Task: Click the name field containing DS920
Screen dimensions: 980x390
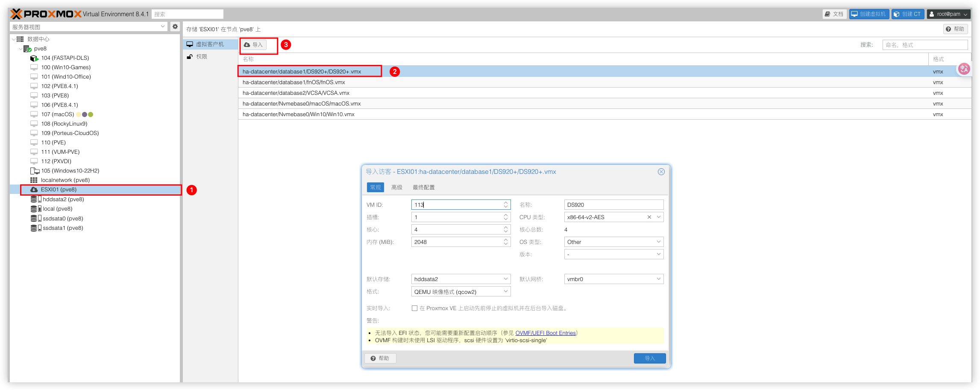Action: point(614,205)
